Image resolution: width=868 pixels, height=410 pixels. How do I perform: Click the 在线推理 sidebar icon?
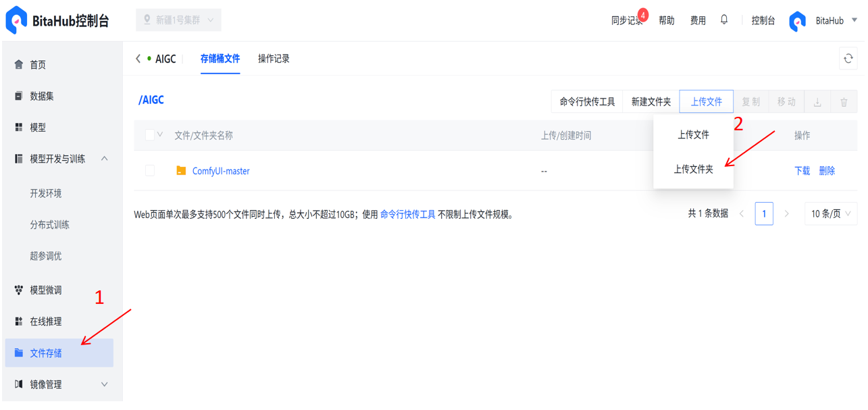coord(19,322)
